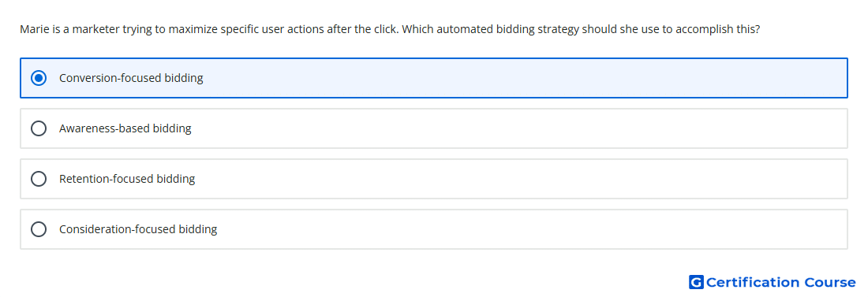Click the word "Certification" in the footer logo

(753, 282)
